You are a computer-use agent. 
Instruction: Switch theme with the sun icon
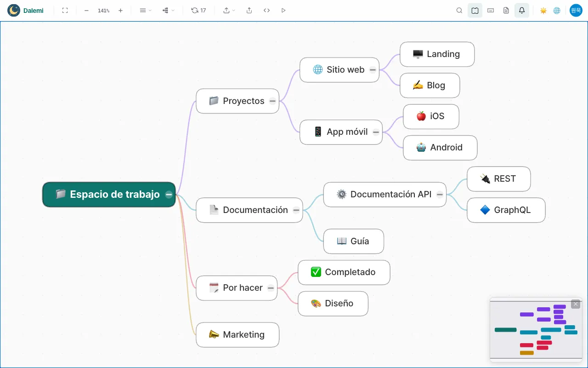543,10
